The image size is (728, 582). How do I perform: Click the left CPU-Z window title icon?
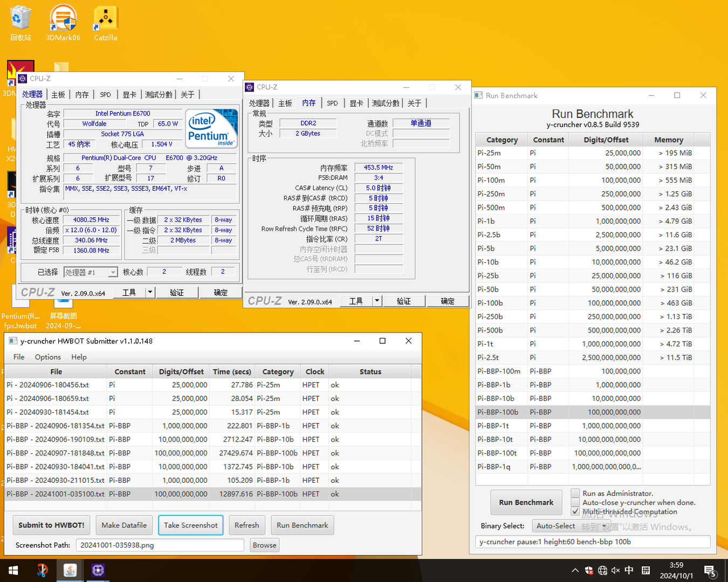23,79
